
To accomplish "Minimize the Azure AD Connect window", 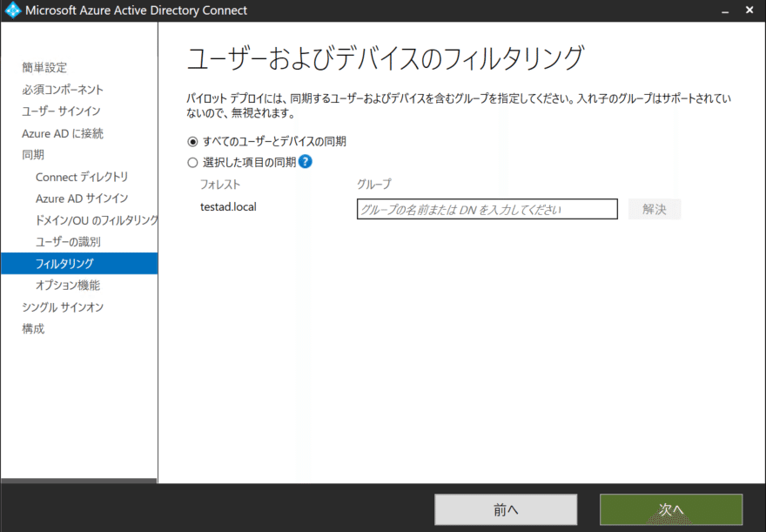I will (725, 10).
